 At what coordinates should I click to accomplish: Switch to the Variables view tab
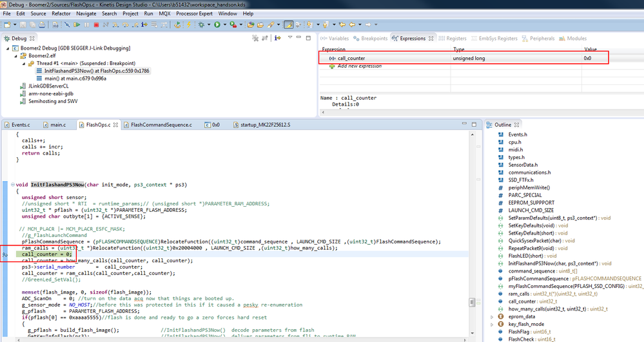pyautogui.click(x=335, y=39)
